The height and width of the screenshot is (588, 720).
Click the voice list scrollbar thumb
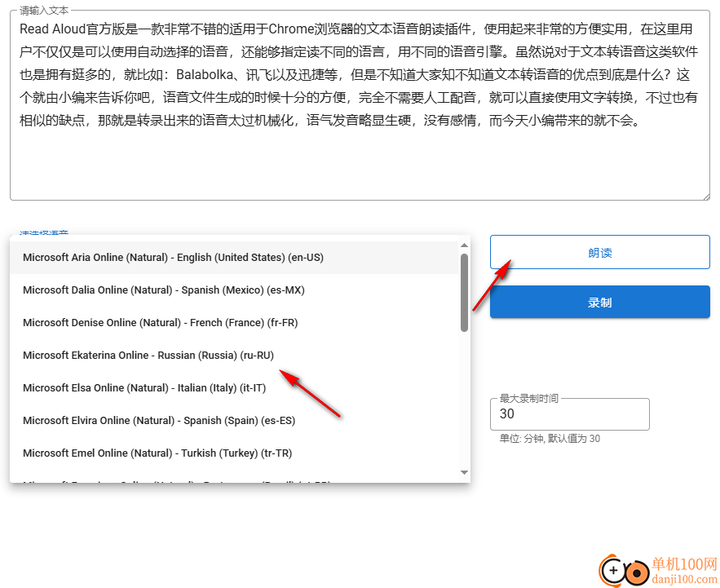pos(464,293)
